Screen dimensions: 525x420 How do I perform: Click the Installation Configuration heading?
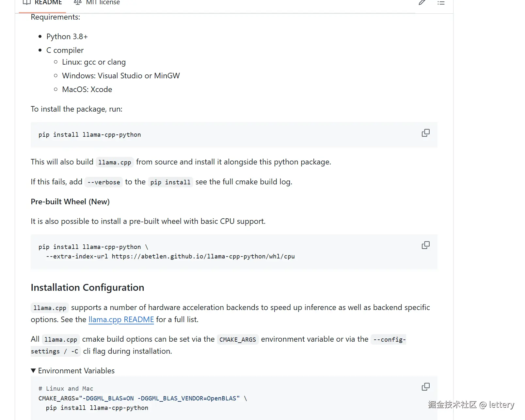click(87, 288)
